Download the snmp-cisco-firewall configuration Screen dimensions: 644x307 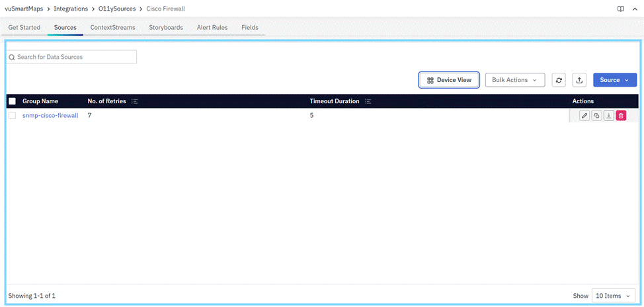tap(608, 116)
